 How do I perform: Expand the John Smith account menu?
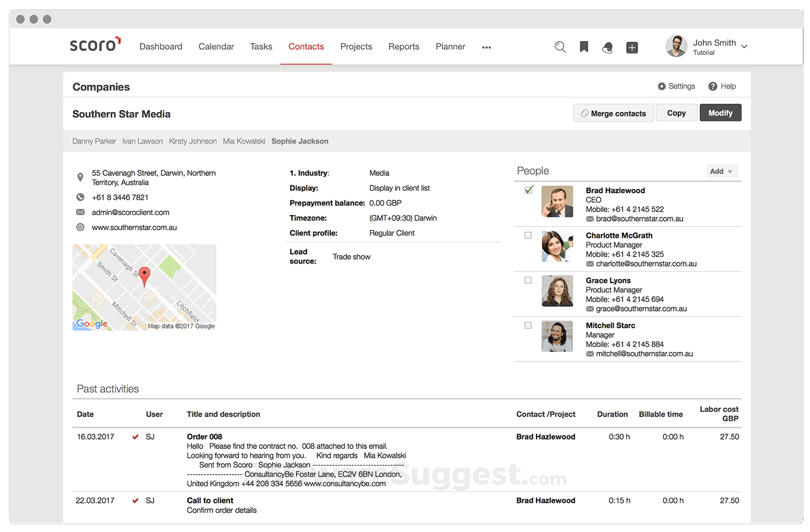(744, 46)
